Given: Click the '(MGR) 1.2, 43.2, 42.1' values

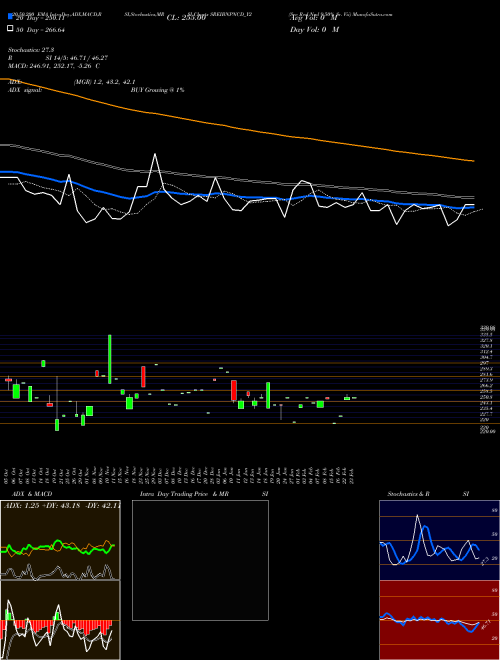Looking at the screenshot, I should click(x=104, y=82).
